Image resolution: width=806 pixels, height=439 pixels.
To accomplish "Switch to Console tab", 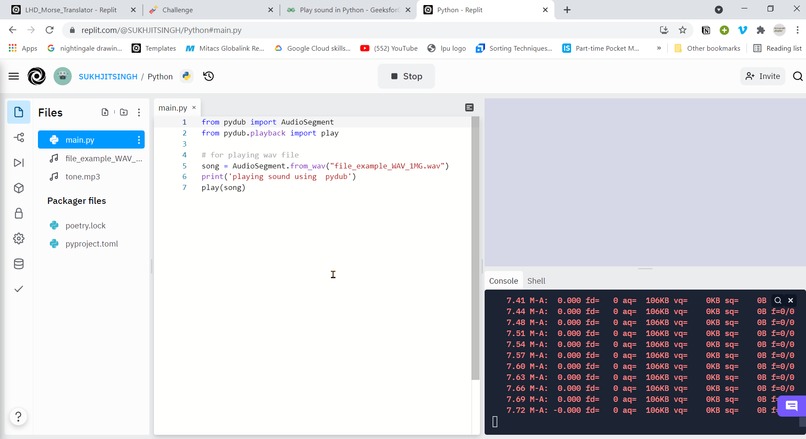I will point(503,281).
